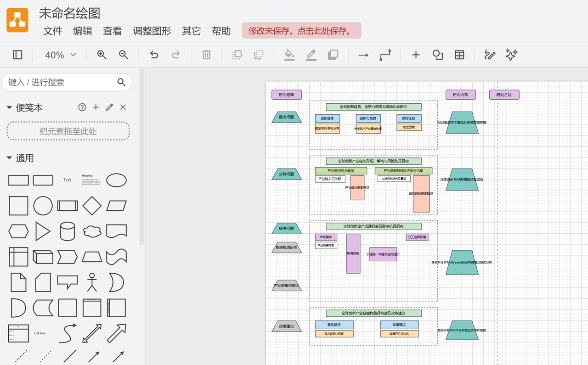The height and width of the screenshot is (365, 588).
Task: Click the shape search input field
Action: [60, 82]
